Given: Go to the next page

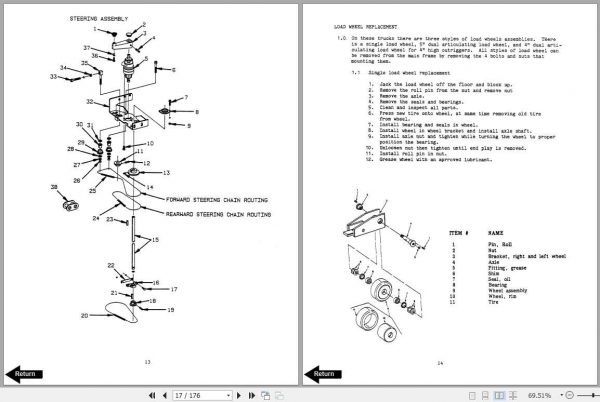Looking at the screenshot, I should tap(239, 395).
